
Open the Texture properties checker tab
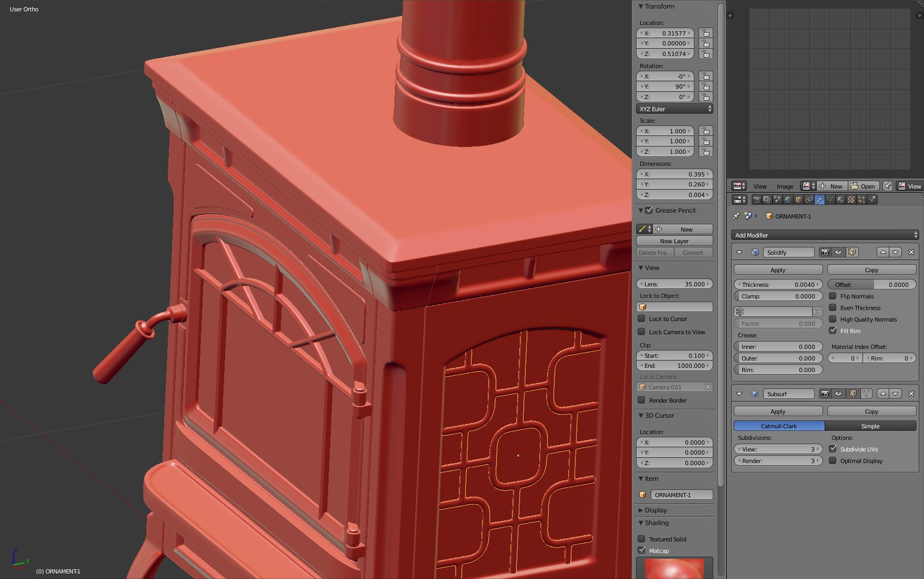tap(851, 200)
